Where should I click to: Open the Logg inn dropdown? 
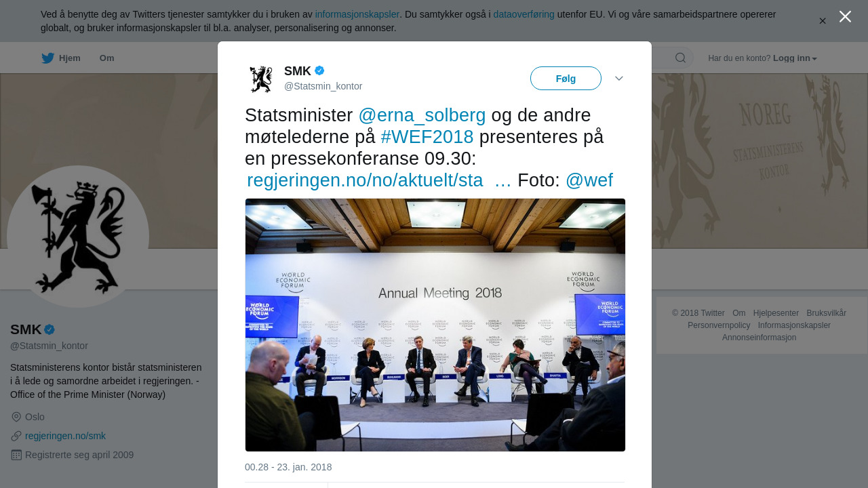(x=795, y=58)
